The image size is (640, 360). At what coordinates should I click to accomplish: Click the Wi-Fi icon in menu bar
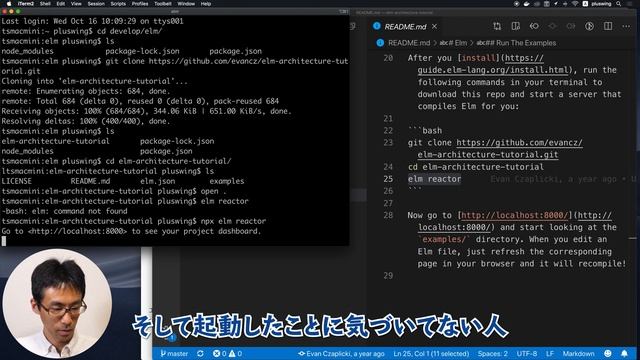[575, 4]
